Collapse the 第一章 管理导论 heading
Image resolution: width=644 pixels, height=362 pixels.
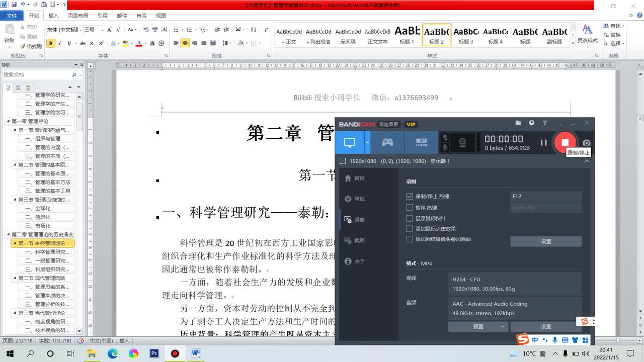(8, 121)
